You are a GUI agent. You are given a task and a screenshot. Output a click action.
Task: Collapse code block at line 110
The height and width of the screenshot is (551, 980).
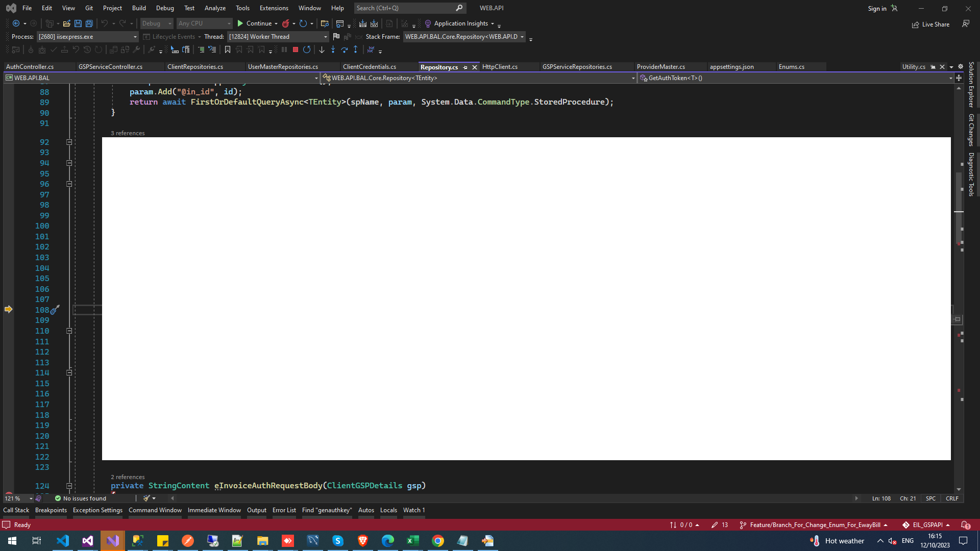tap(69, 331)
